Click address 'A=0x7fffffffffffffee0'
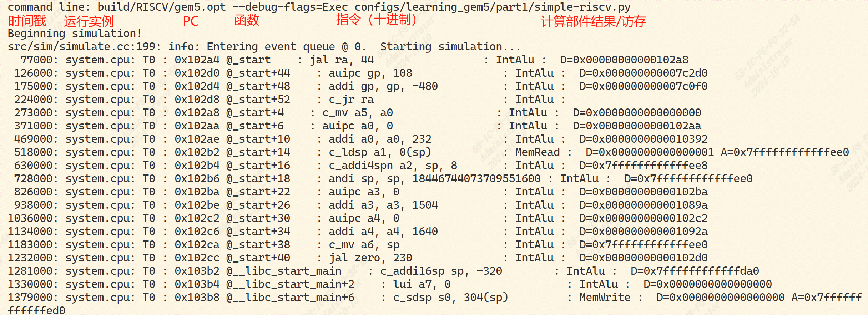This screenshot has width=868, height=315. [785, 152]
